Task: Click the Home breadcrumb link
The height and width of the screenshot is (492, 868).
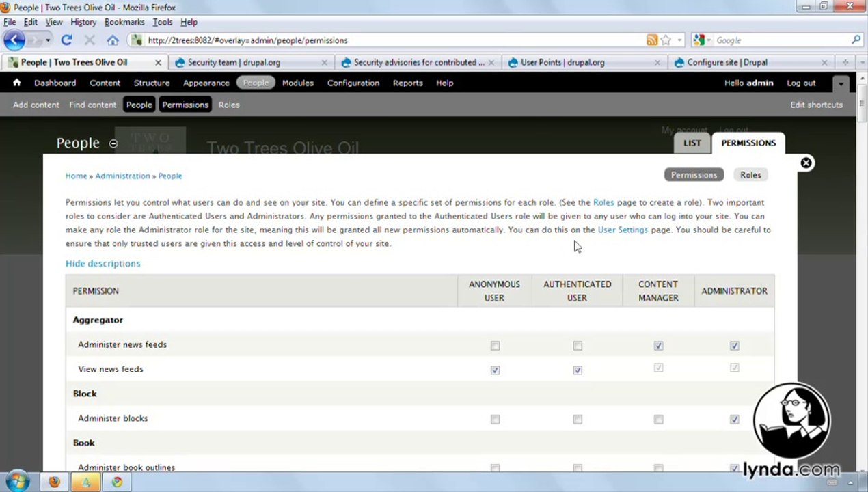Action: [76, 176]
